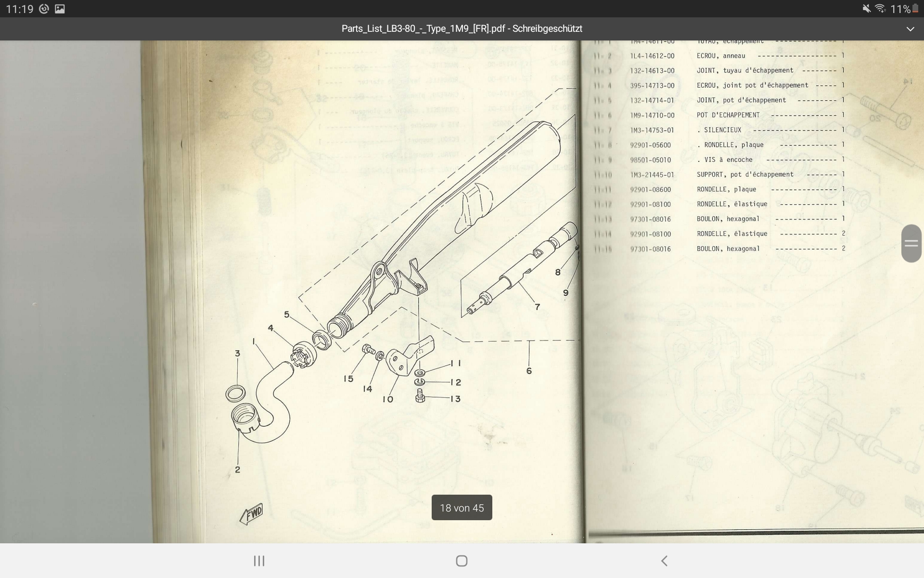
Task: Open the recent apps button
Action: point(259,561)
